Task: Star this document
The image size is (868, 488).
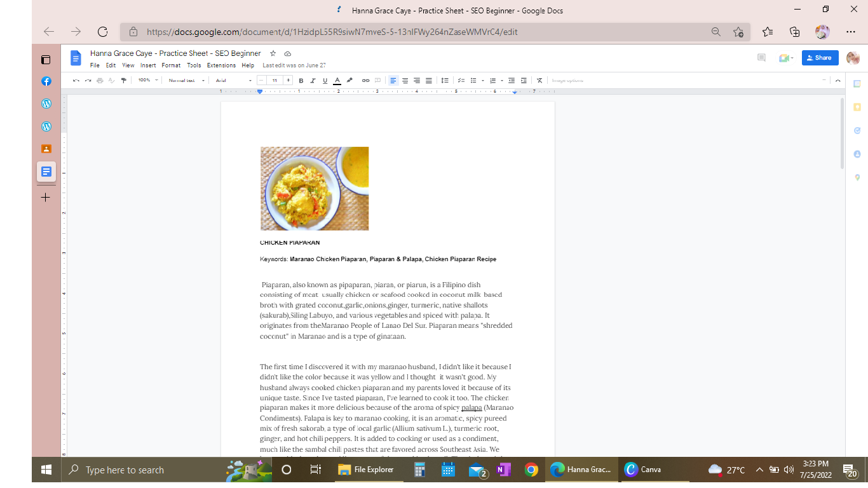Action: click(273, 53)
